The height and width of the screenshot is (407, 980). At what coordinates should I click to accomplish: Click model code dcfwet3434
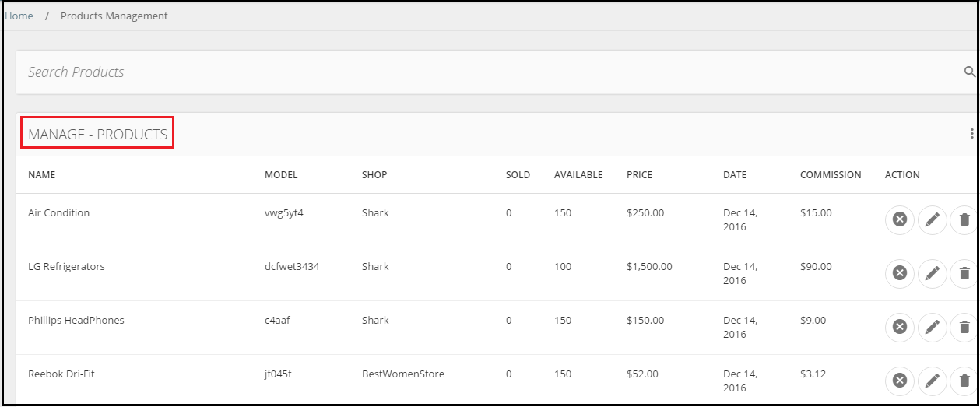pyautogui.click(x=292, y=267)
